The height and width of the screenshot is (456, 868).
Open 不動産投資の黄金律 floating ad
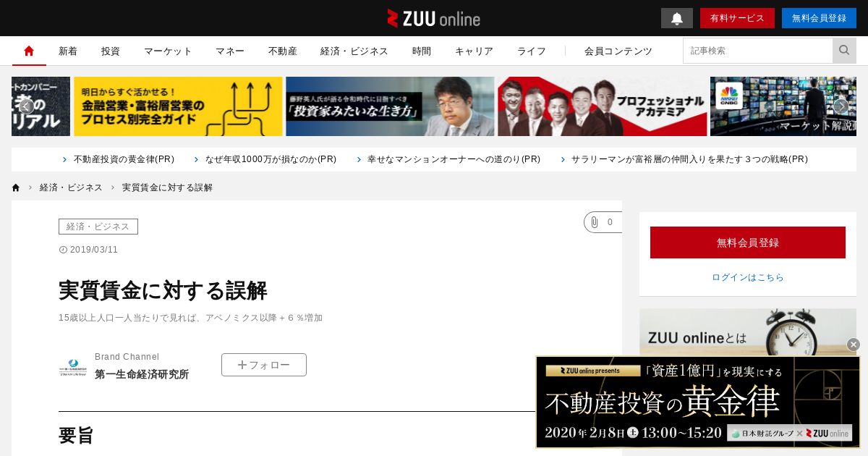(698, 402)
